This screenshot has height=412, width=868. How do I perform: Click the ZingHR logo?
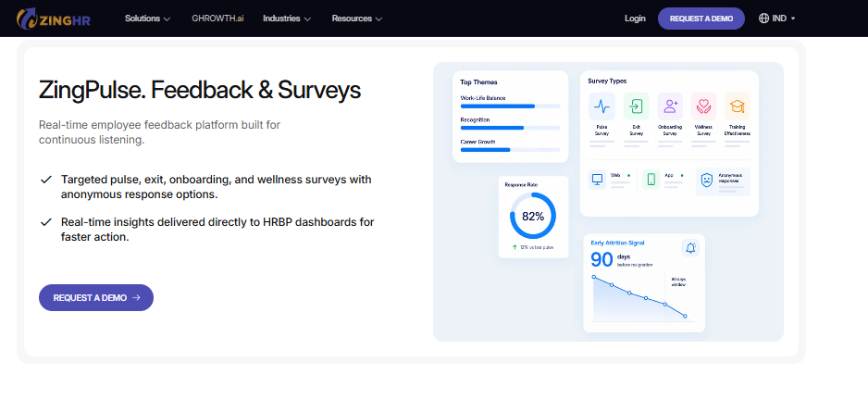coord(53,19)
